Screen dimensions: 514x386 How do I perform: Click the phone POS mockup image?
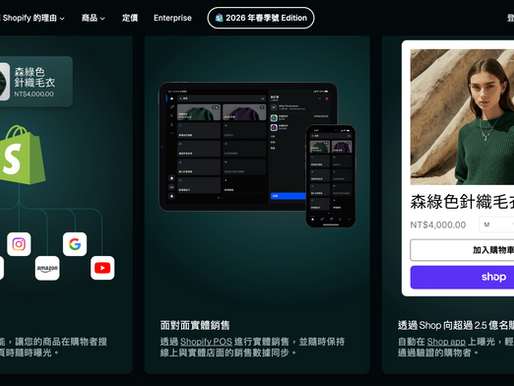(x=331, y=176)
